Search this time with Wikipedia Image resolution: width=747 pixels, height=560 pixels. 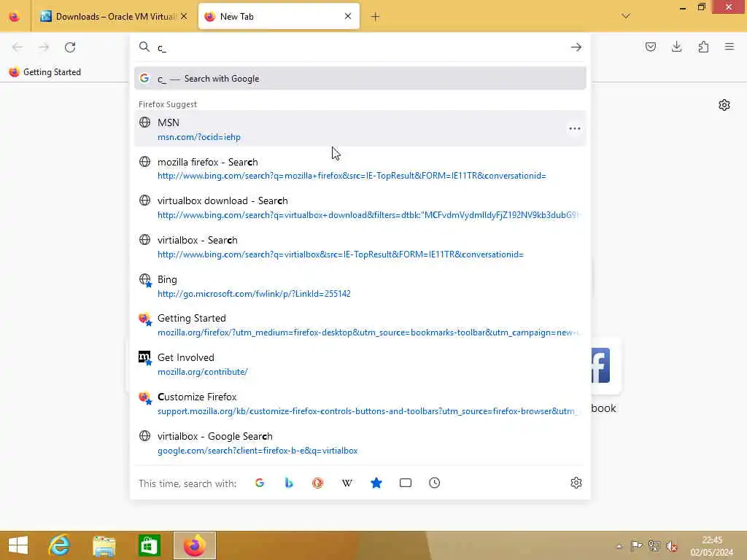point(347,483)
